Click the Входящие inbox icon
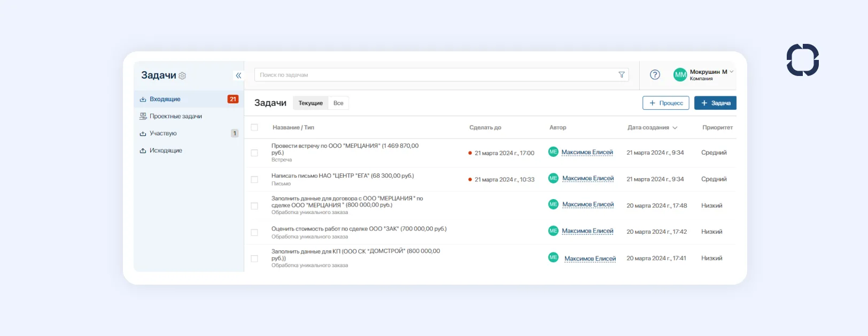This screenshot has width=868, height=336. coord(143,100)
